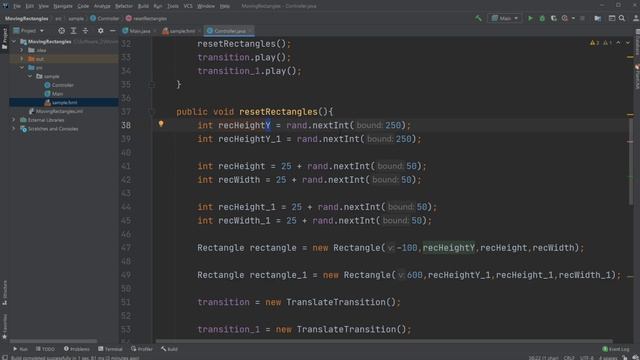The height and width of the screenshot is (360, 640).
Task: Click MovingRectangles in the breadcrumb bar
Action: click(27, 18)
